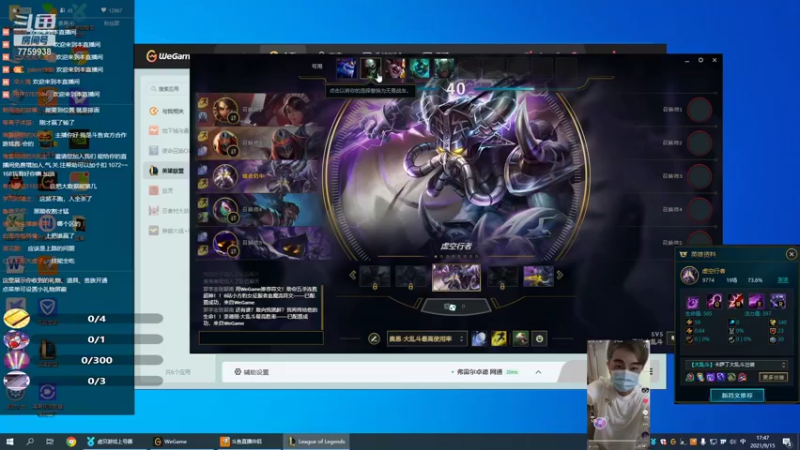Screen dimensions: 800x450
Task: Select the highlighted center skin thumbnail
Action: [456, 277]
